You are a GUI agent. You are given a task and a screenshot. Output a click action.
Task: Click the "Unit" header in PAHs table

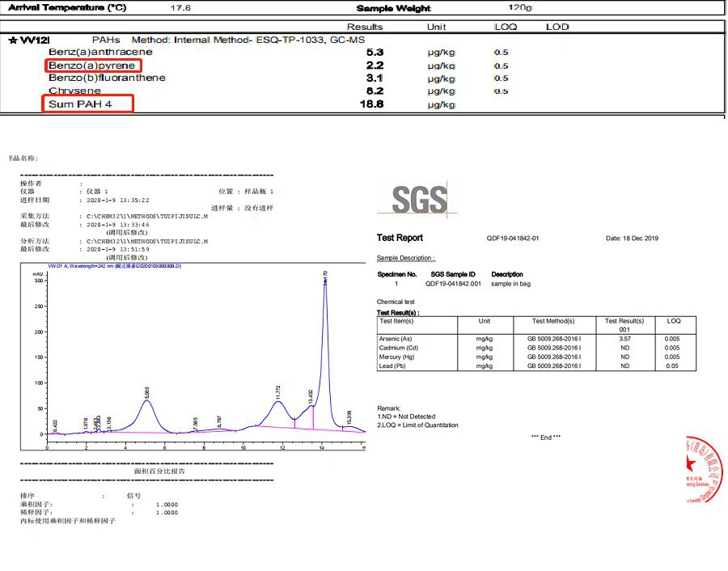(437, 27)
